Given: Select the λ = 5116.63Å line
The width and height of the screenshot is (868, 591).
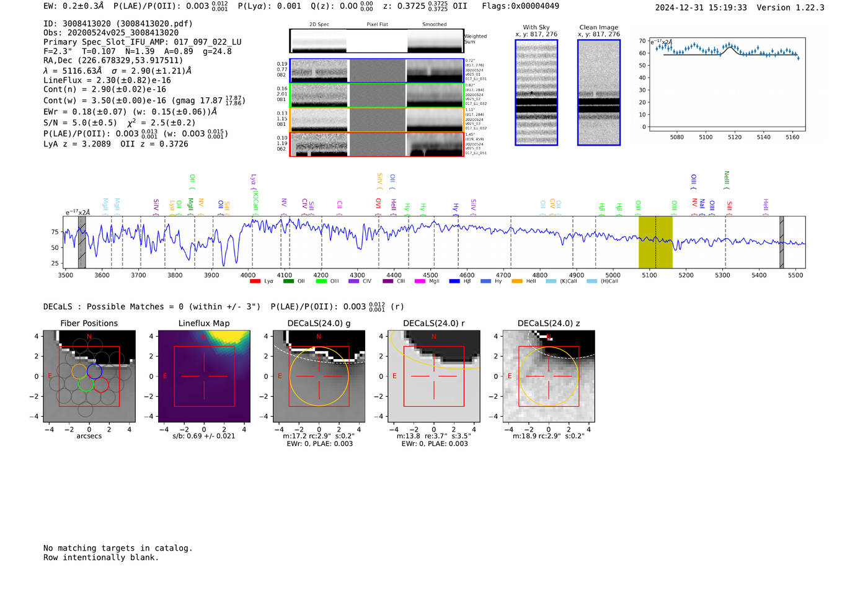Looking at the screenshot, I should coord(117,71).
